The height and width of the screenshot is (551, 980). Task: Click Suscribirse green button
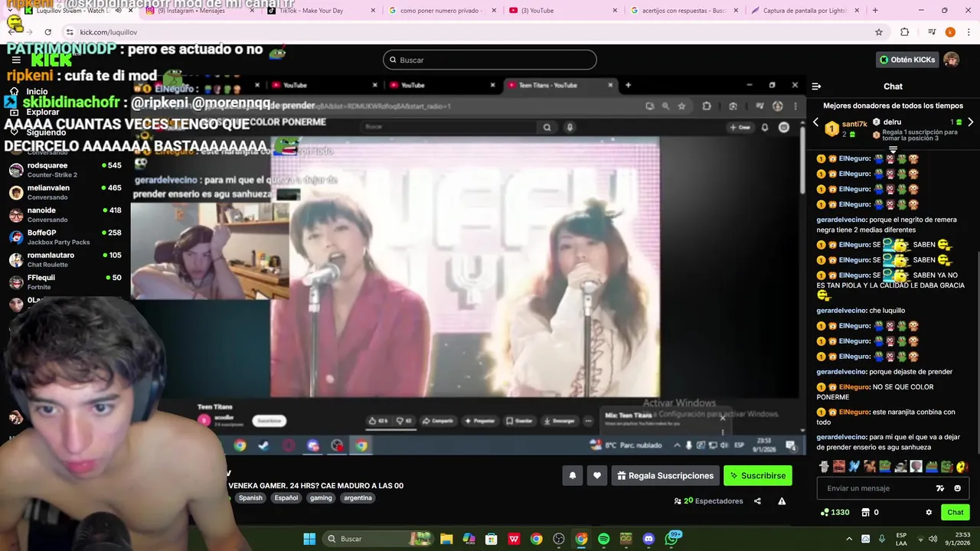coord(758,475)
